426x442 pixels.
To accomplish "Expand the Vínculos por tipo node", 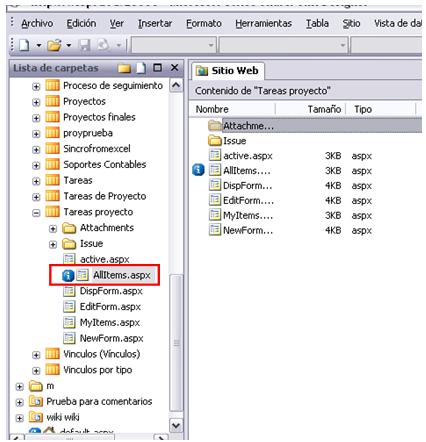I will coord(36,371).
